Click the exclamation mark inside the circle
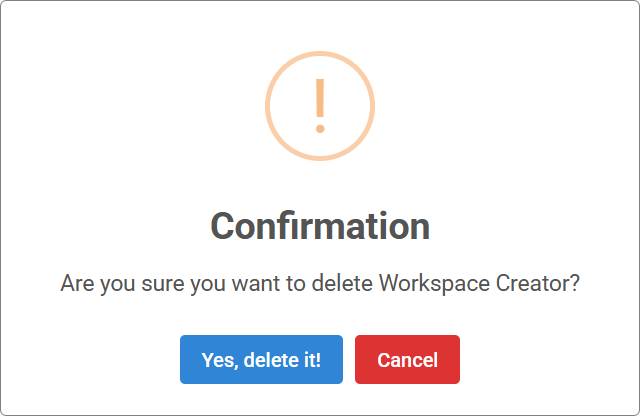 320,106
